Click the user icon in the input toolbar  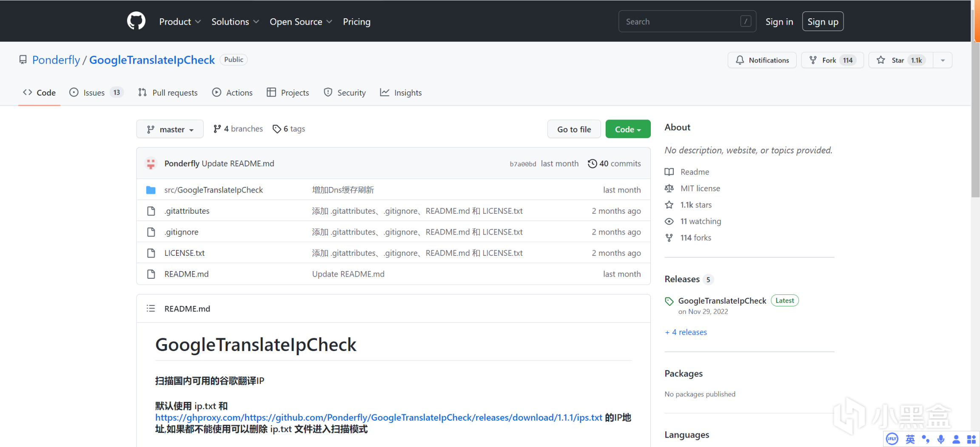tap(956, 439)
